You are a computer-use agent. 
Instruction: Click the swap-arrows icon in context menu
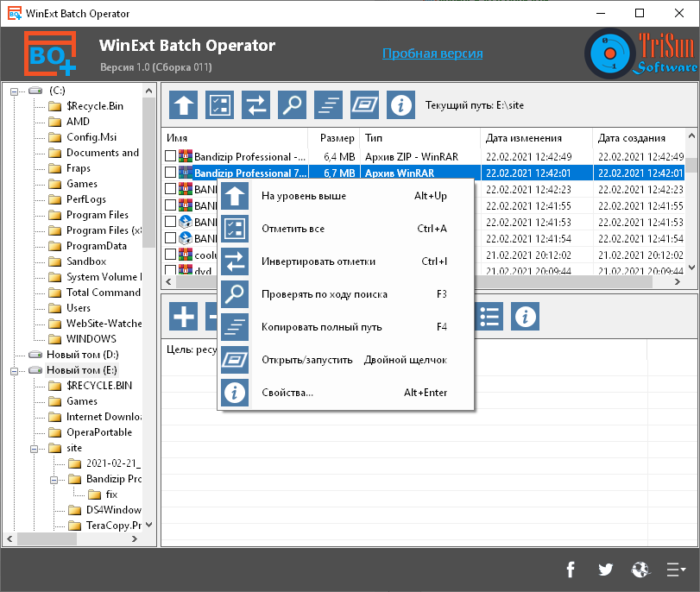click(235, 261)
